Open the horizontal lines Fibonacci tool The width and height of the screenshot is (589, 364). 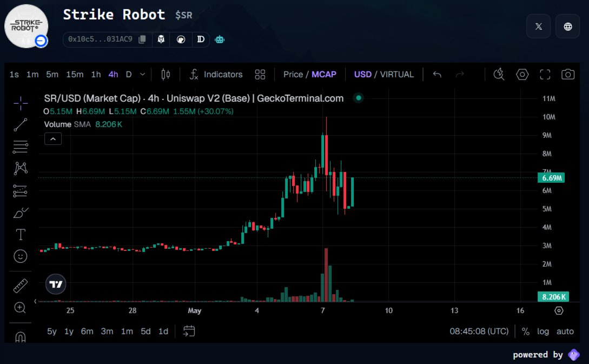[21, 147]
